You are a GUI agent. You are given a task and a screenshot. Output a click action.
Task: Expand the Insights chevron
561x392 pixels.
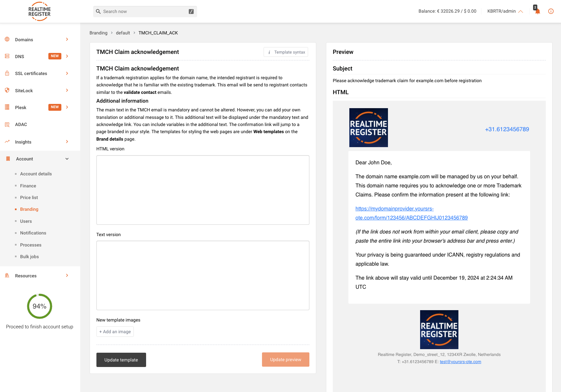[x=67, y=142]
